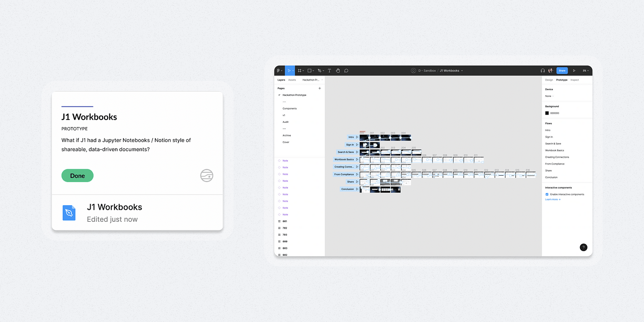Click the black background color swatch
Image resolution: width=644 pixels, height=322 pixels.
pos(547,113)
